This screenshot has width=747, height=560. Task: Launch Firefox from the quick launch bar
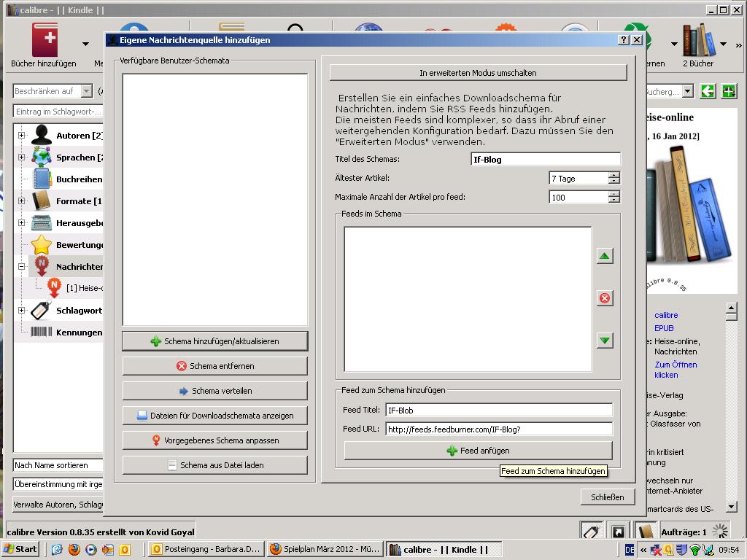pyautogui.click(x=74, y=550)
